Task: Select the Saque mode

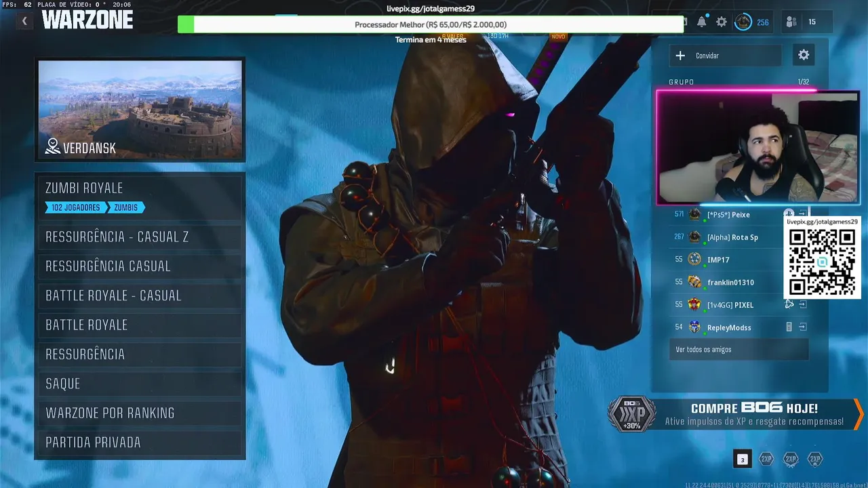Action: pos(140,384)
